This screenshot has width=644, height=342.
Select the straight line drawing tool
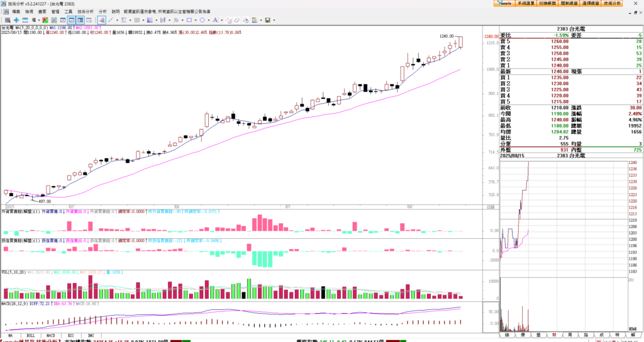tap(111, 19)
